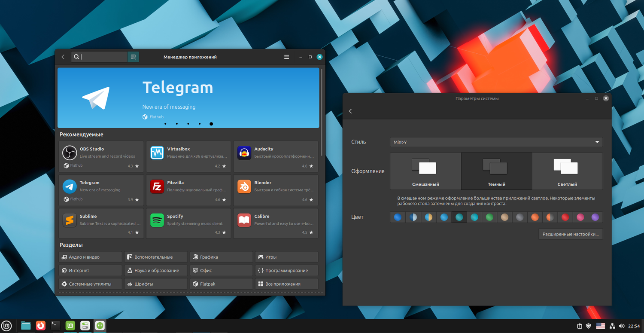
Task: Open the Графика category
Action: (x=221, y=257)
